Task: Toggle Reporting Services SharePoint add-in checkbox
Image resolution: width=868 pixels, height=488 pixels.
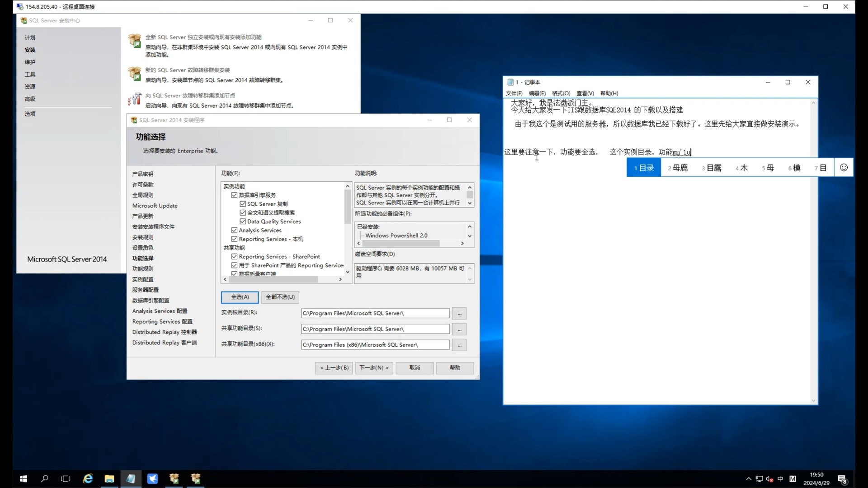Action: (235, 265)
